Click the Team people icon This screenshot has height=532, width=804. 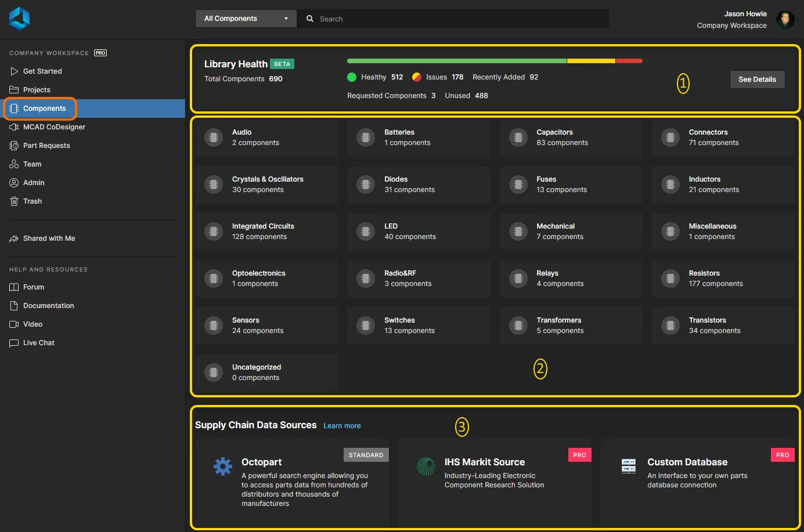14,164
